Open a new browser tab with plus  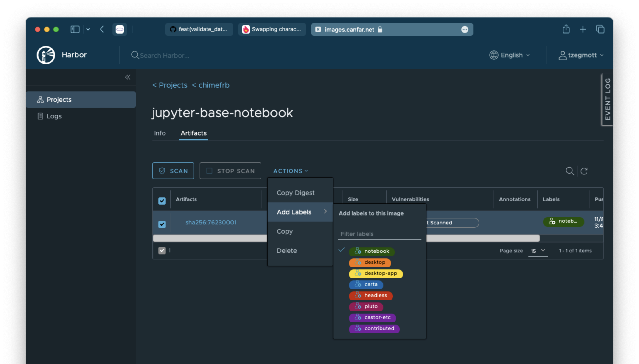(583, 29)
